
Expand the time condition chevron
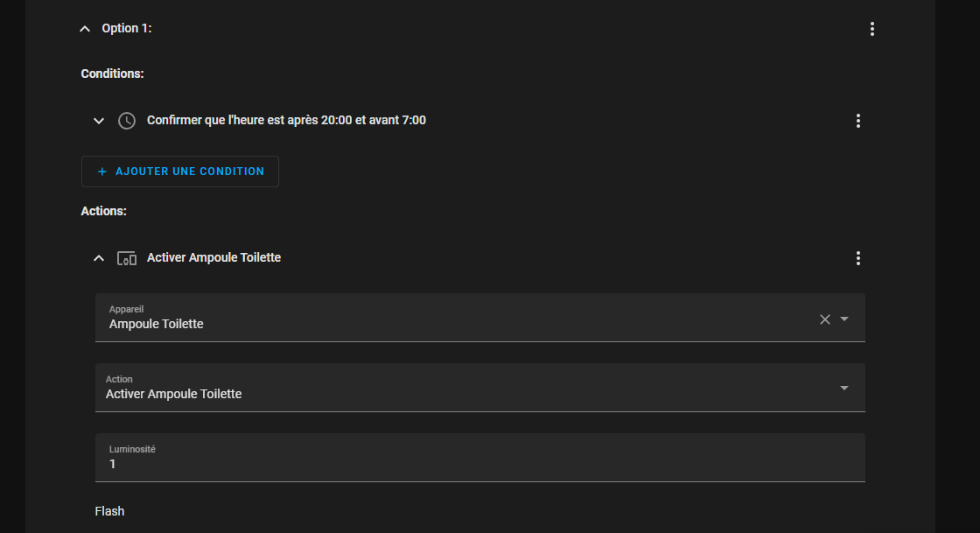click(99, 121)
